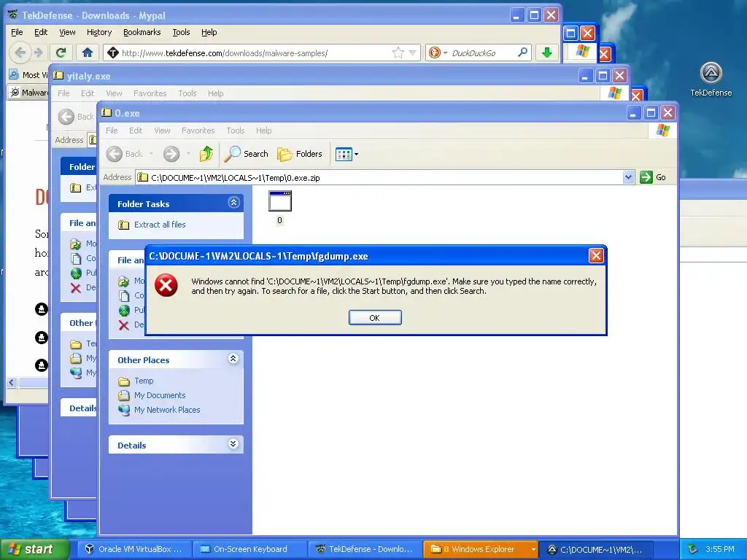
Task: Click the Up folder icon in 0.exe toolbar
Action: [x=206, y=154]
